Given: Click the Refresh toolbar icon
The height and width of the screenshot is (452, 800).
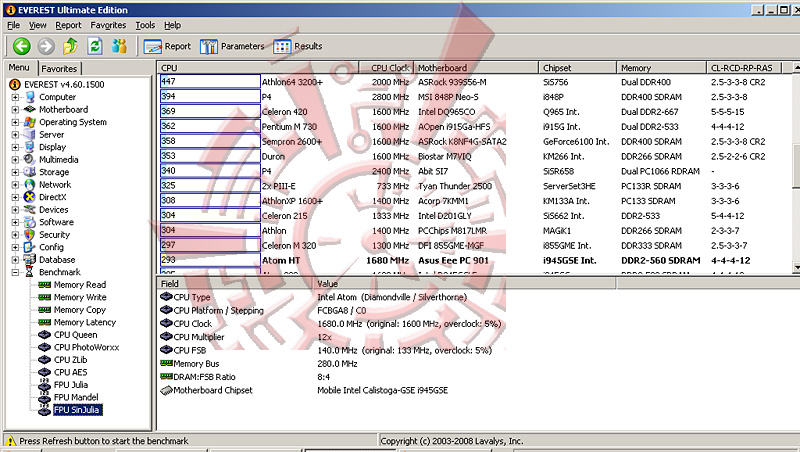Looking at the screenshot, I should point(95,46).
